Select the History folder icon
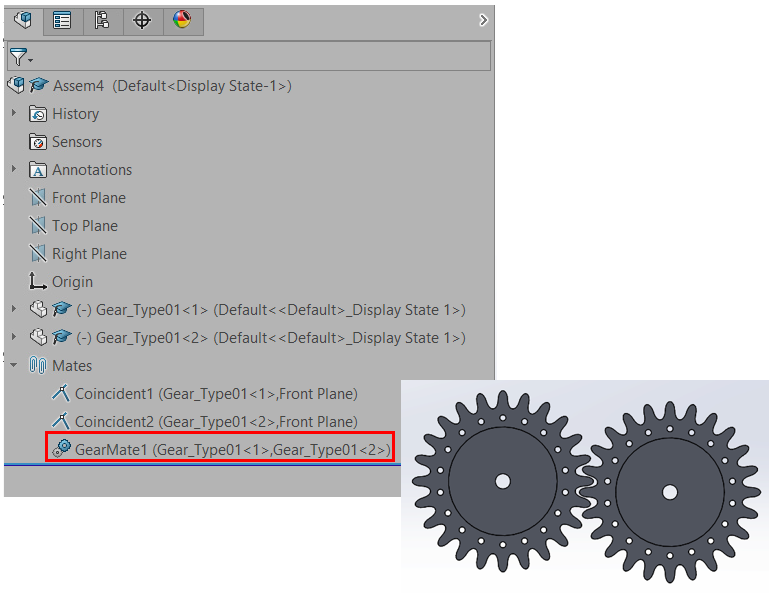This screenshot has height=598, width=772. point(38,114)
